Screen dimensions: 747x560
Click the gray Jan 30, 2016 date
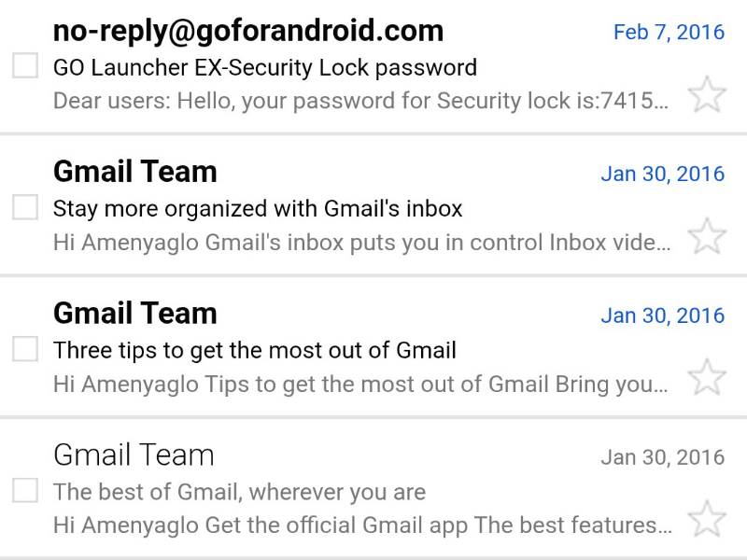pyautogui.click(x=663, y=457)
